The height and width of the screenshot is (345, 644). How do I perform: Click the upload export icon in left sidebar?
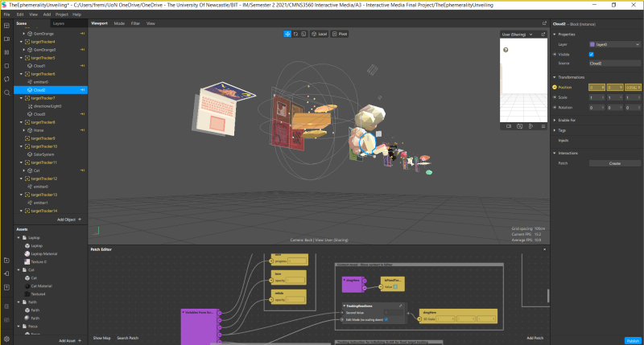click(6, 287)
